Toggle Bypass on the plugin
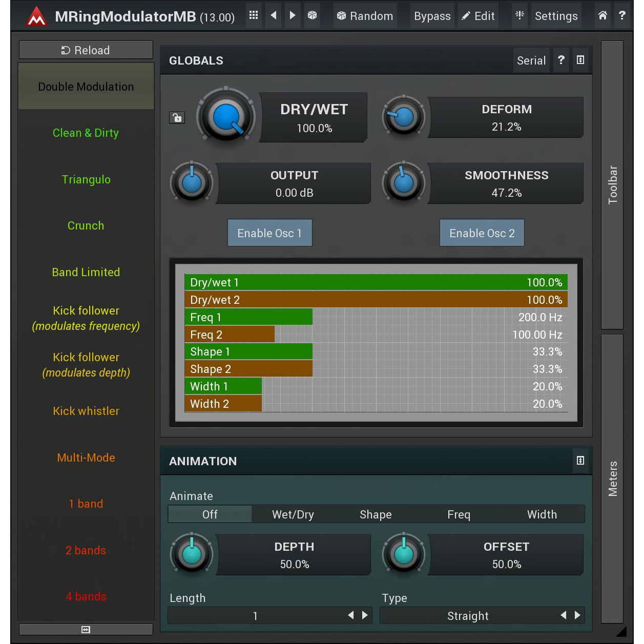 pos(432,15)
